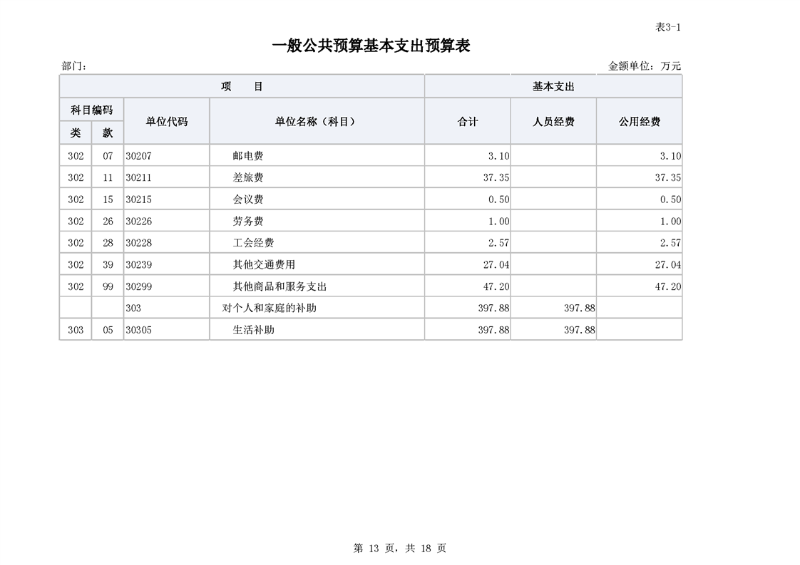
Task: Click the 邮电费 row name cell
Action: (x=247, y=156)
